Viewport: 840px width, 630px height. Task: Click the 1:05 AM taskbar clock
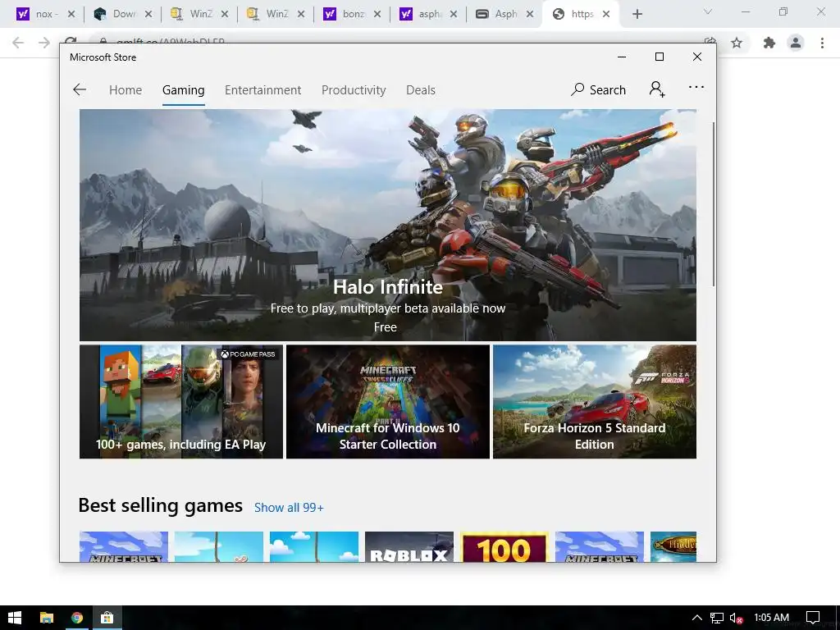pyautogui.click(x=771, y=618)
